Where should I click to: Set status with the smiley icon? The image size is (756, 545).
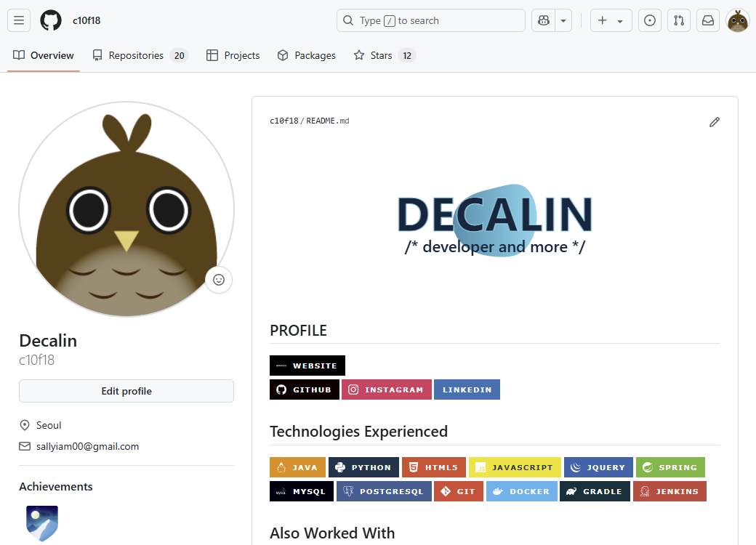[219, 280]
